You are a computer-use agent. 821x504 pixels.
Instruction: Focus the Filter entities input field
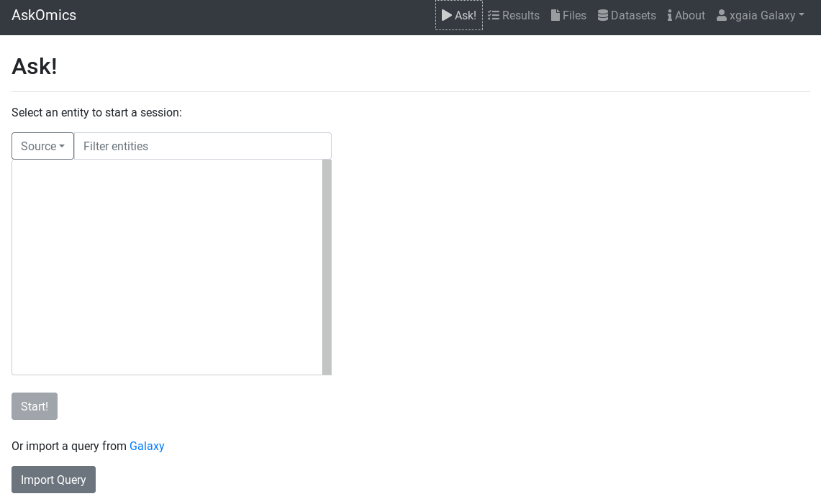pos(203,146)
